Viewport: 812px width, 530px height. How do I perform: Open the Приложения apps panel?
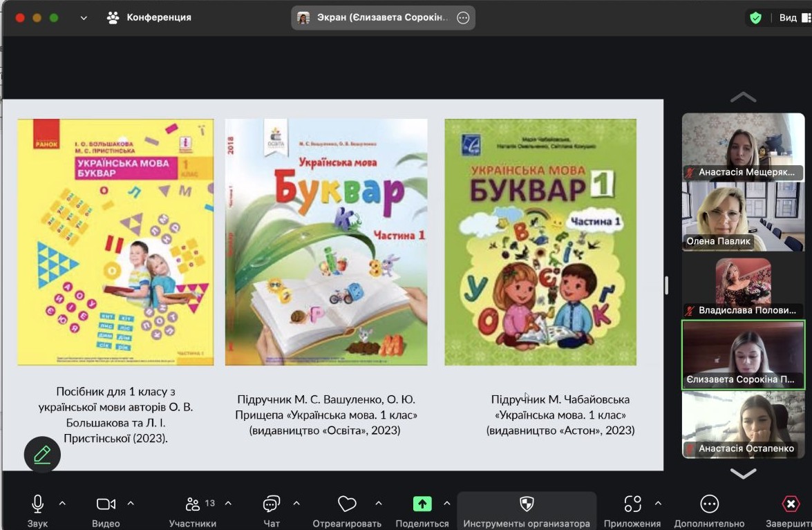pos(634,504)
